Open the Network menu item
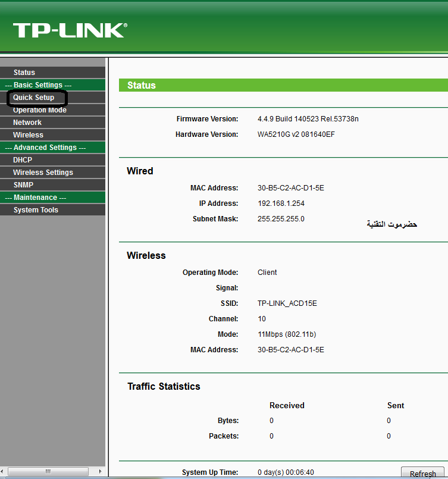 tap(27, 123)
